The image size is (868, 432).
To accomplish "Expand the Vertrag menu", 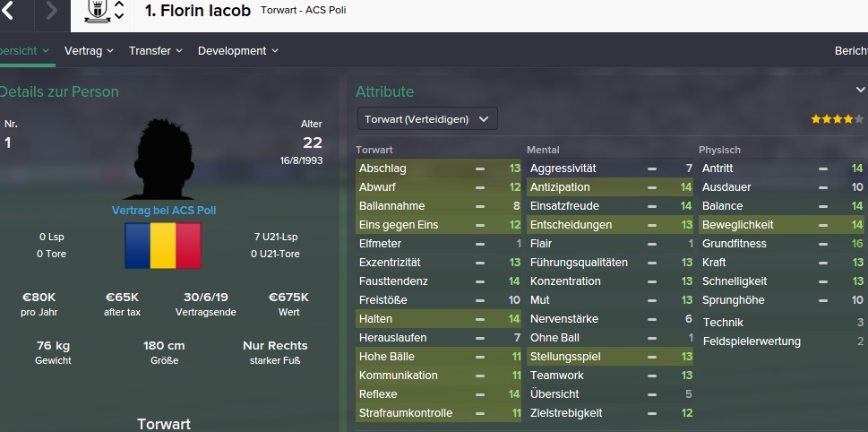I will click(89, 51).
